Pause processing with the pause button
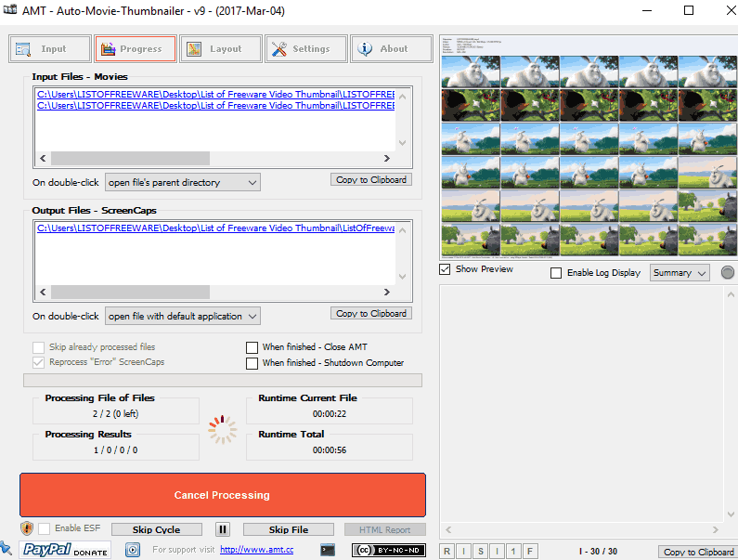738x560 pixels. tap(223, 529)
